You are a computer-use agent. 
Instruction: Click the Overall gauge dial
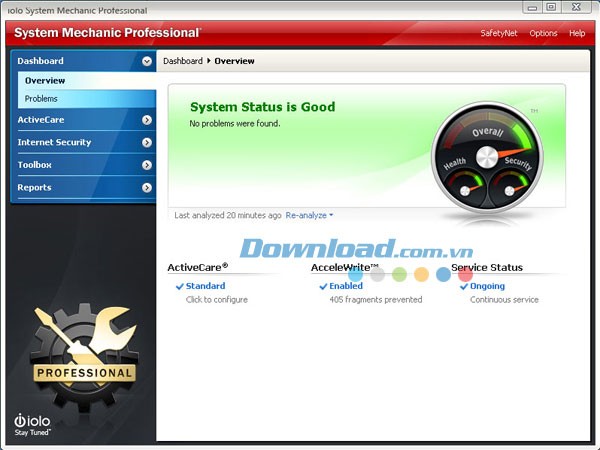(487, 157)
